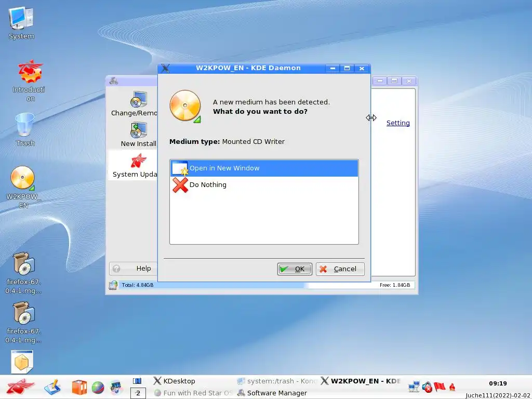
Task: Switch to virtual desktop 2
Action: tap(138, 393)
